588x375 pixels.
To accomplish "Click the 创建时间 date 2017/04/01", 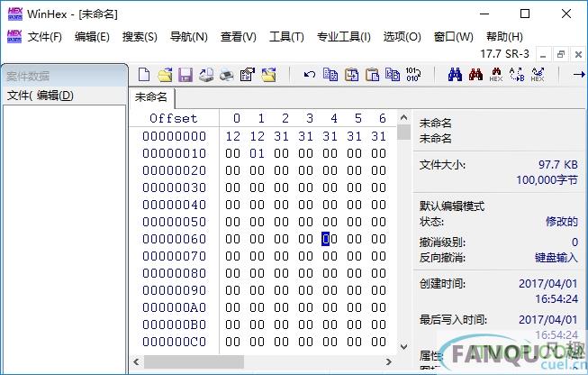I will 547,283.
